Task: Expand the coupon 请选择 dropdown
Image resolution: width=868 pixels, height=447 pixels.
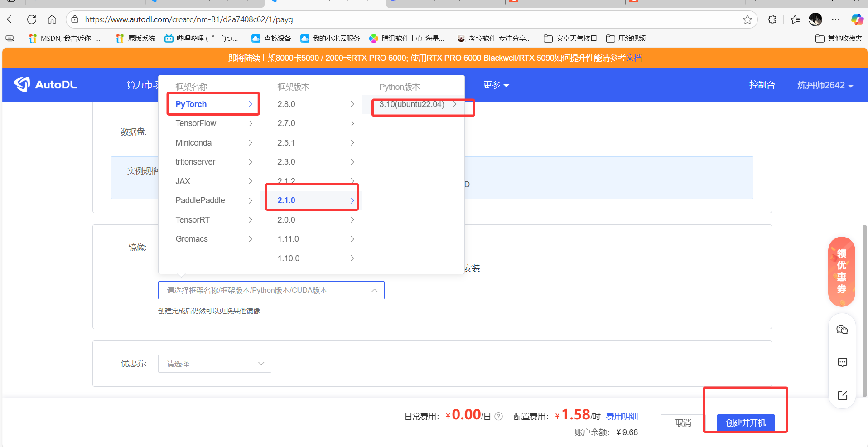Action: (x=214, y=364)
